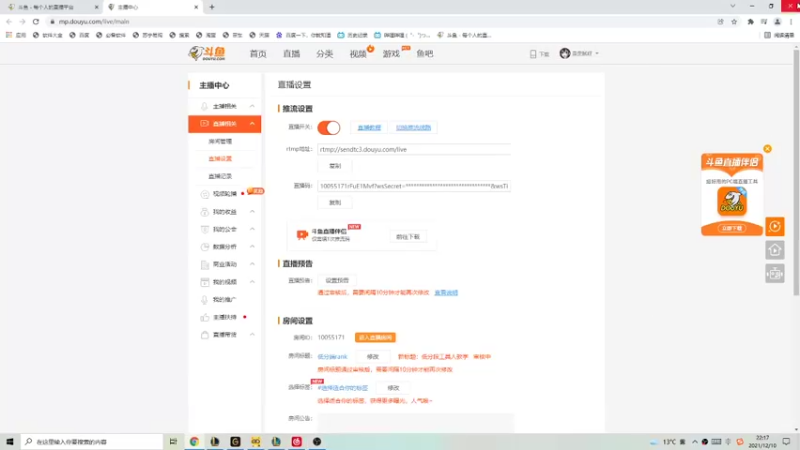800x450 pixels.
Task: Click the mobile download icon in header
Action: tap(533, 54)
